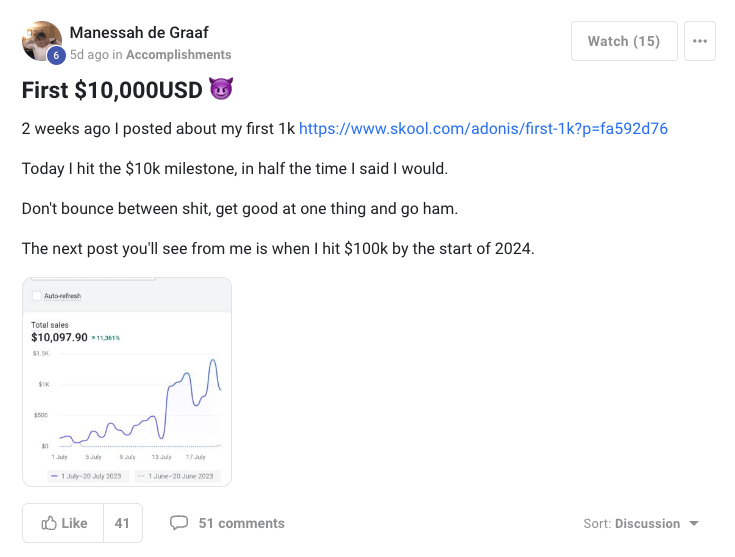
Task: Click the speech bubble comments icon
Action: pyautogui.click(x=179, y=523)
